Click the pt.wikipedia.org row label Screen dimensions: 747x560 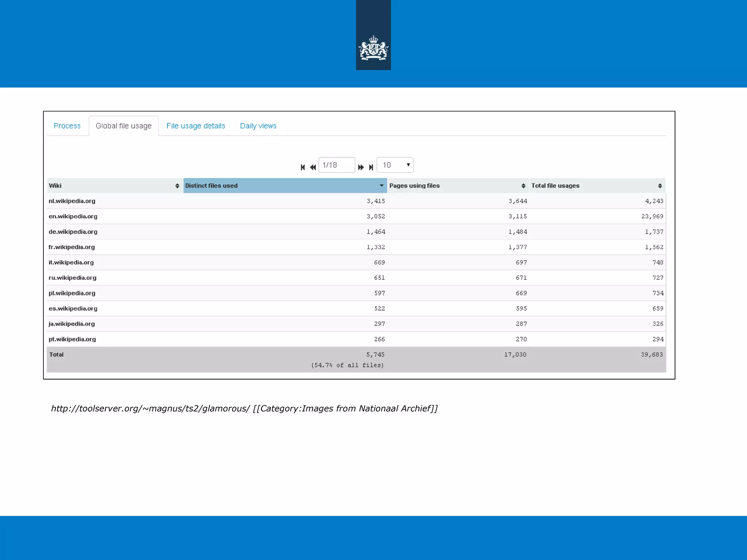[x=72, y=339]
